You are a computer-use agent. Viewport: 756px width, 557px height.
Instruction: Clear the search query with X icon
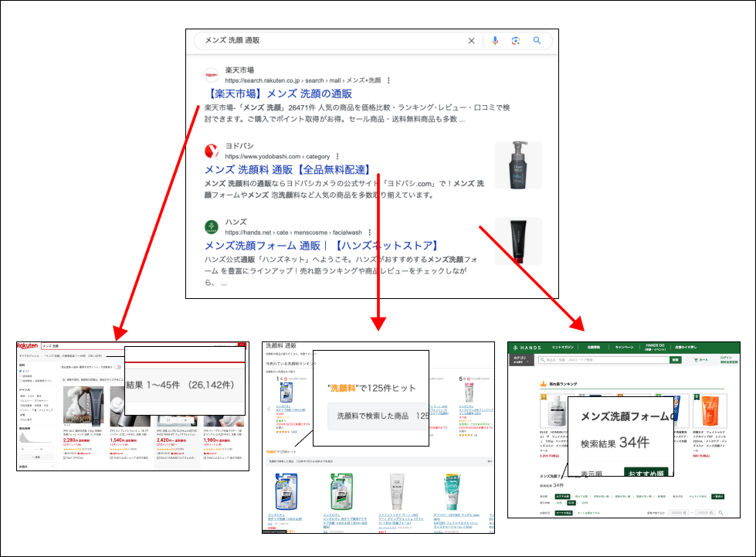(472, 41)
